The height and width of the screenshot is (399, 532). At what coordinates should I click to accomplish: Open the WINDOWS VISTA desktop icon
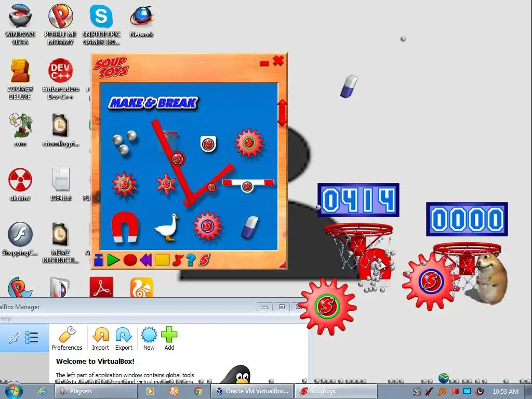pyautogui.click(x=20, y=24)
